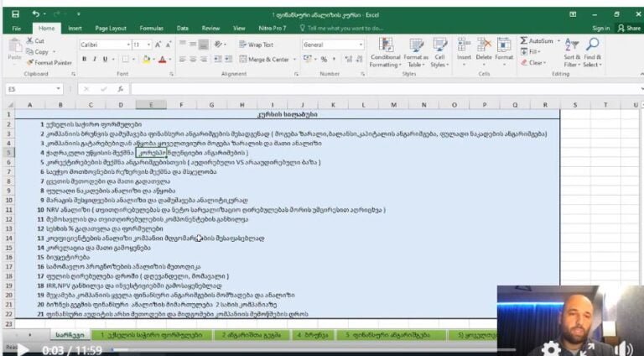The image size is (644, 356).
Task: Open video settings gear icon
Action: (551, 349)
